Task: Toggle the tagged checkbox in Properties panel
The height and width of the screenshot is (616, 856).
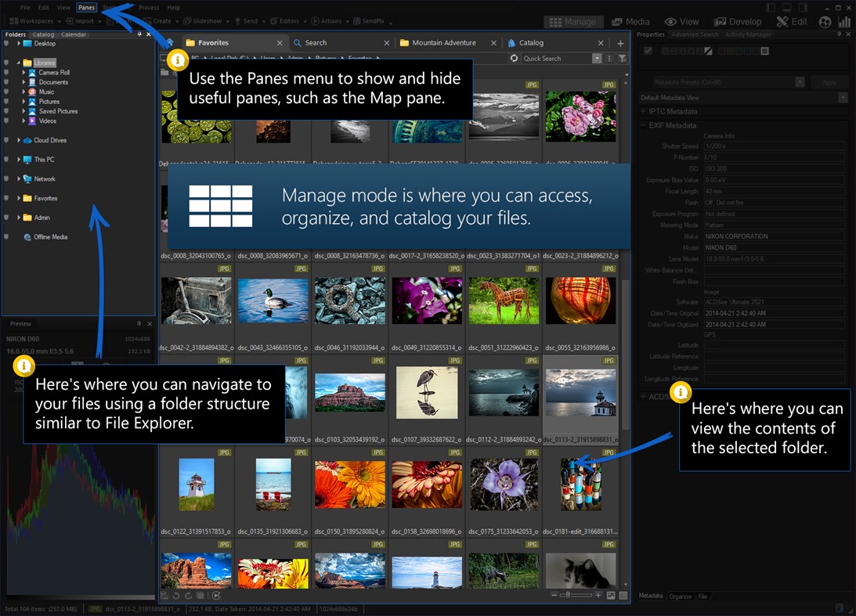Action: 648,50
